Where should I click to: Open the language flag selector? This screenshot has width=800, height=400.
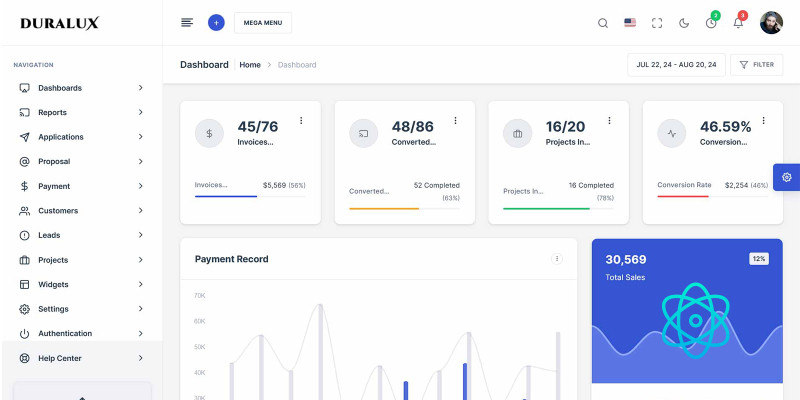(630, 23)
